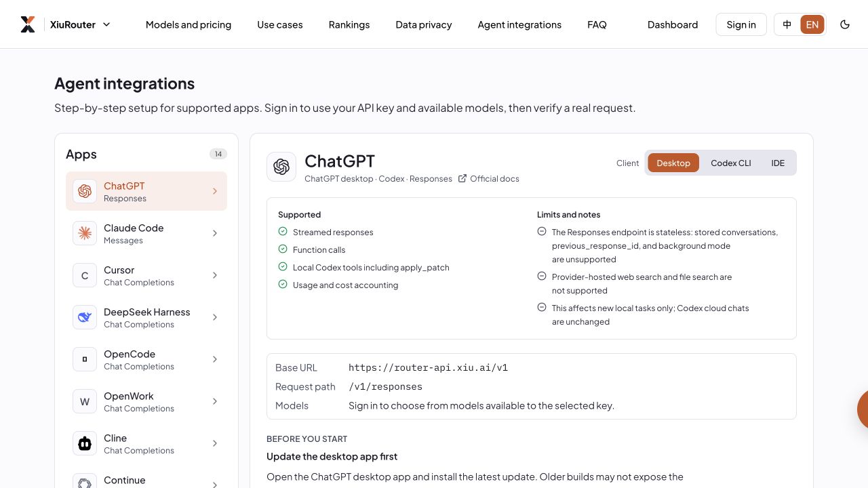Open the XiuRouter dropdown chevron
This screenshot has width=868, height=488.
coord(106,24)
